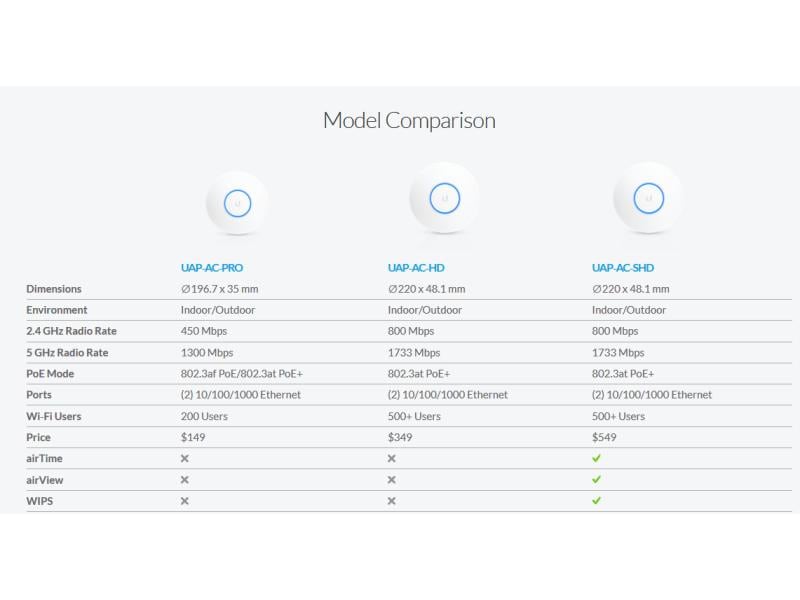The height and width of the screenshot is (600, 800).
Task: Click the green airTime checkmark for UAP-AC-SHD
Action: 597,458
